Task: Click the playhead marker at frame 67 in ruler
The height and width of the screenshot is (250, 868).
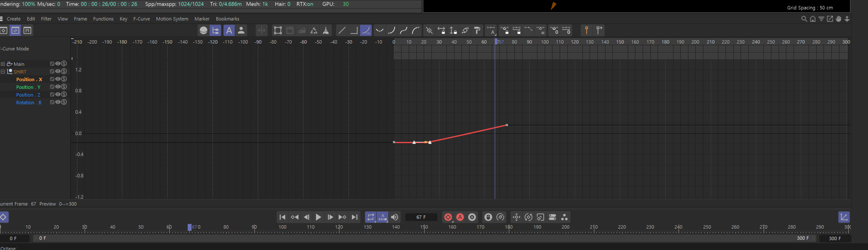Action: pos(496,42)
